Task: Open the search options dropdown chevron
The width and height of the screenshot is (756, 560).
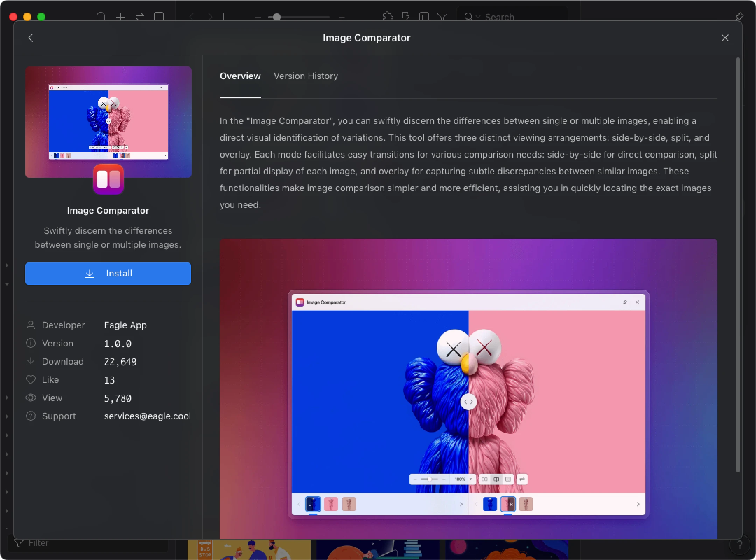Action: coord(478,17)
